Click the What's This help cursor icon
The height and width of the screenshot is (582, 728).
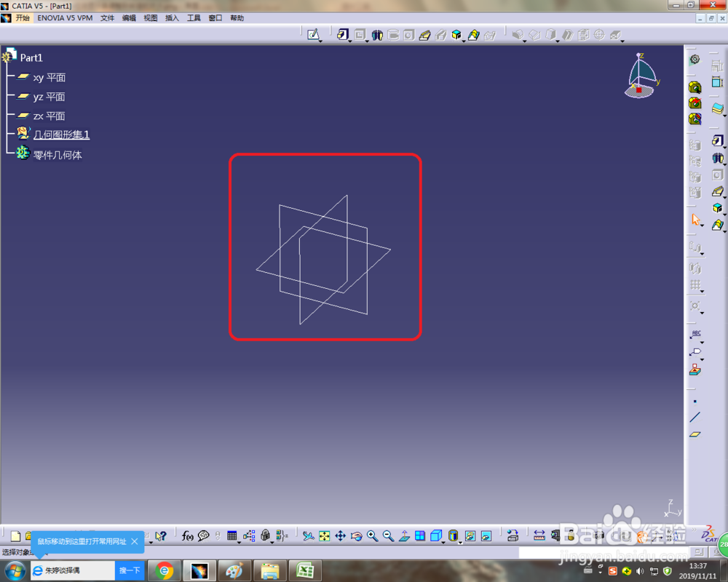pos(161,536)
